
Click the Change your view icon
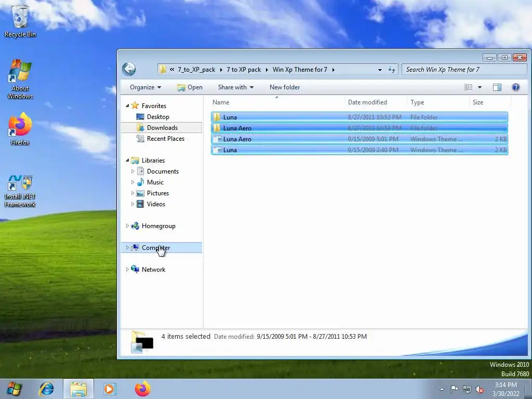(469, 87)
